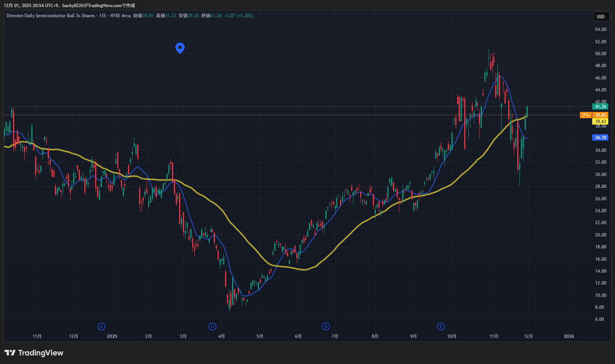
Task: Click the yellow 39.63 moving average label
Action: [600, 122]
